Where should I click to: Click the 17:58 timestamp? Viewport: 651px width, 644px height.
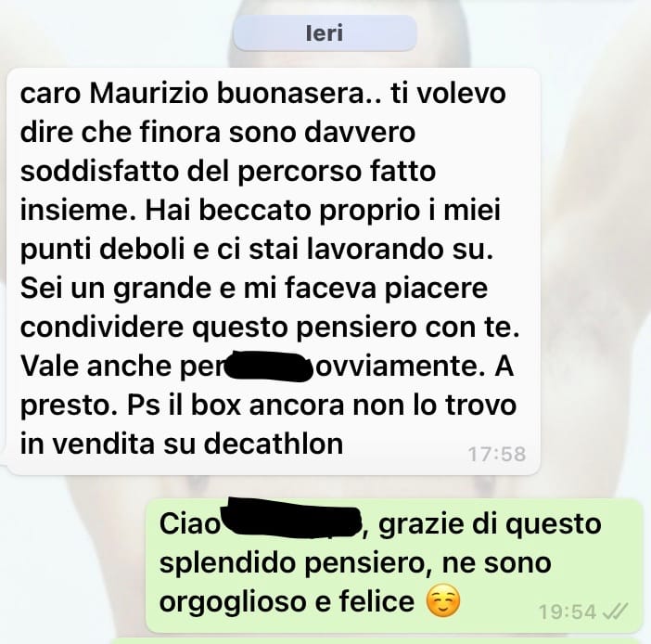tap(497, 454)
